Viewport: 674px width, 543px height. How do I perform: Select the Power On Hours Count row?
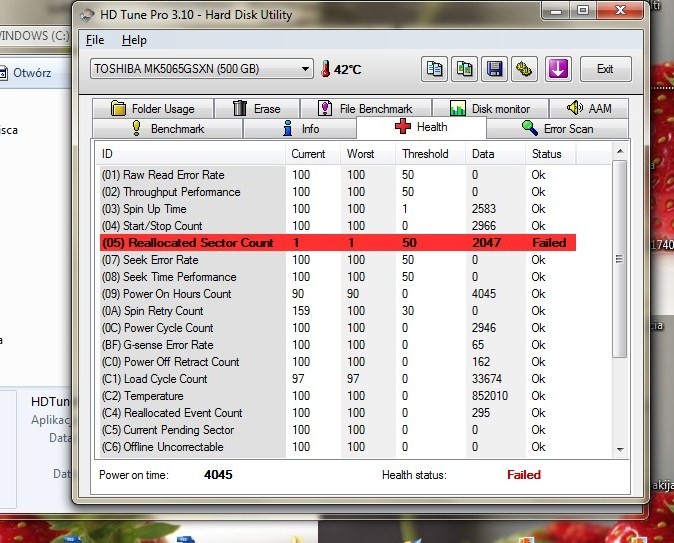(338, 294)
